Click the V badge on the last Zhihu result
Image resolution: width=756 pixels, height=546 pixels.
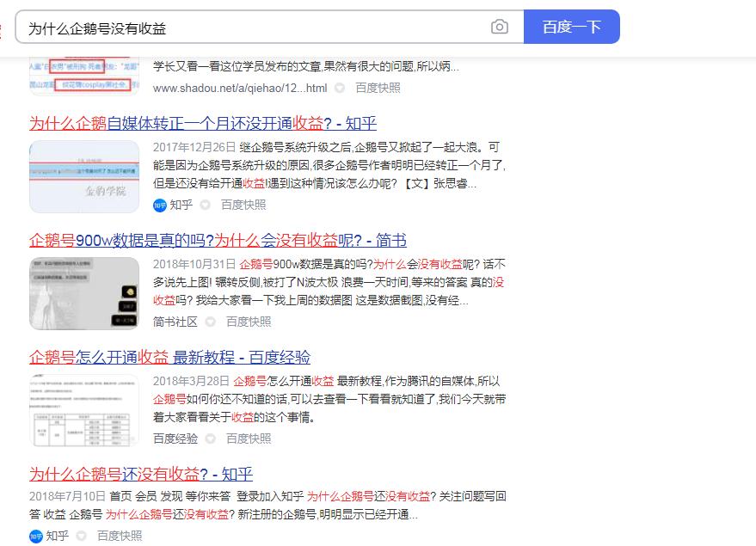[38, 536]
